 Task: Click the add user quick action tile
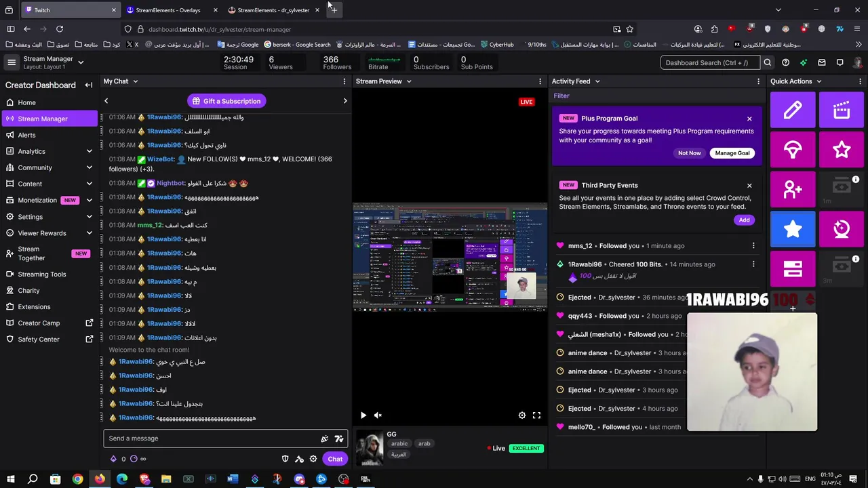(x=793, y=189)
